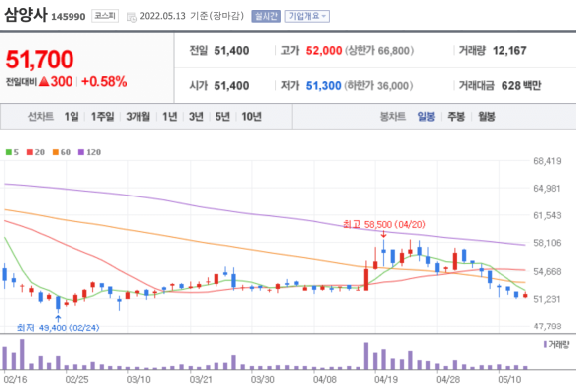
Task: Select the 1일 line chart tab
Action: click(x=72, y=117)
